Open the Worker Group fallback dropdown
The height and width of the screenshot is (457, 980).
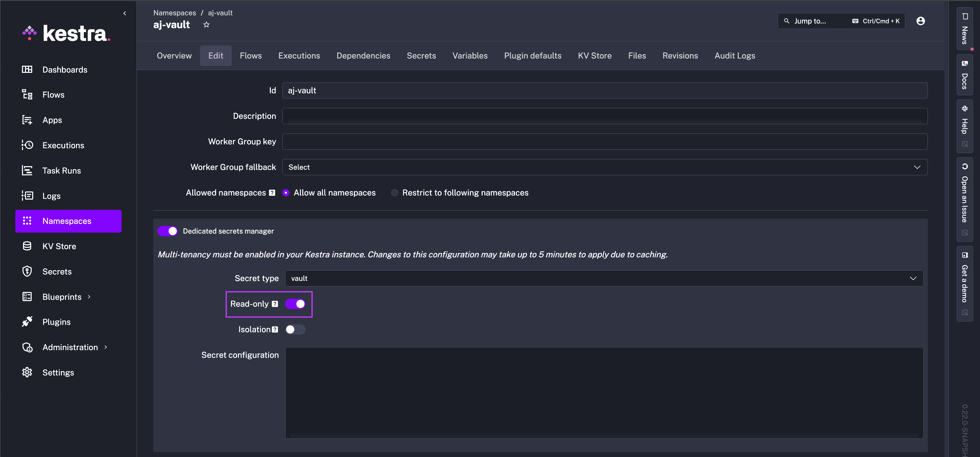pyautogui.click(x=604, y=167)
